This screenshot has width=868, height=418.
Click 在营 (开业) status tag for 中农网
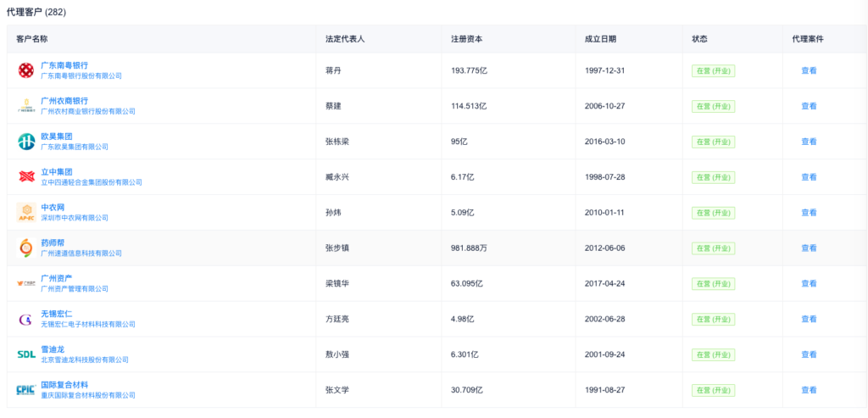(713, 213)
